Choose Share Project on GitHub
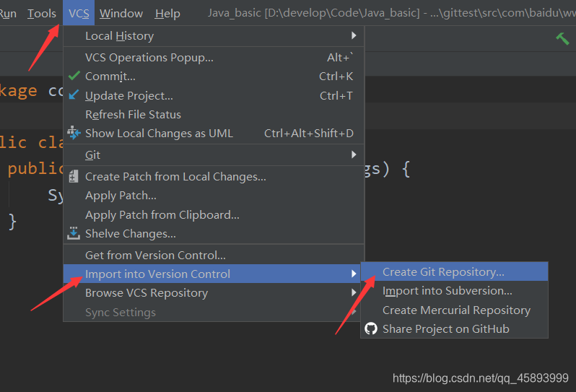The height and width of the screenshot is (392, 576). (x=455, y=328)
